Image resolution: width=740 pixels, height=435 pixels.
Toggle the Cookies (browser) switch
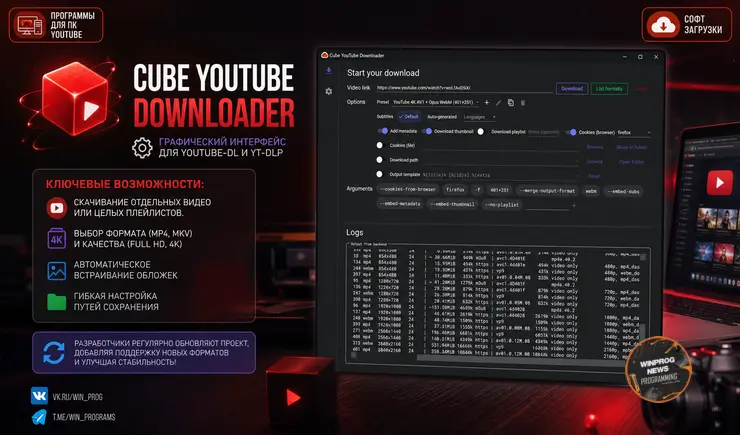click(571, 132)
